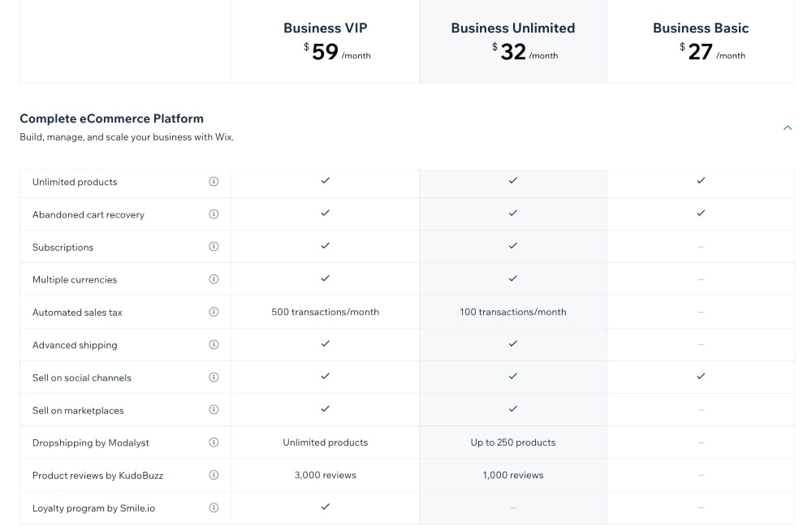Screen dimensions: 812x531
Task: Open the Multiple currencies info icon
Action: [x=214, y=279]
